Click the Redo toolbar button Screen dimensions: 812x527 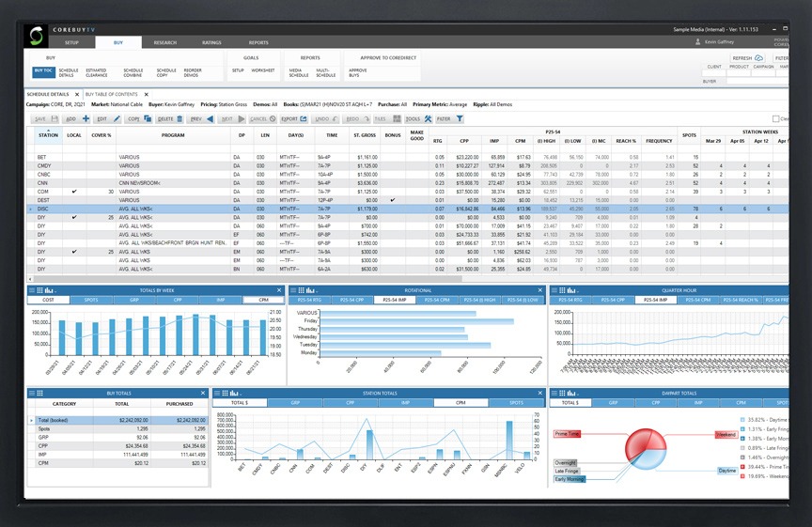point(357,119)
